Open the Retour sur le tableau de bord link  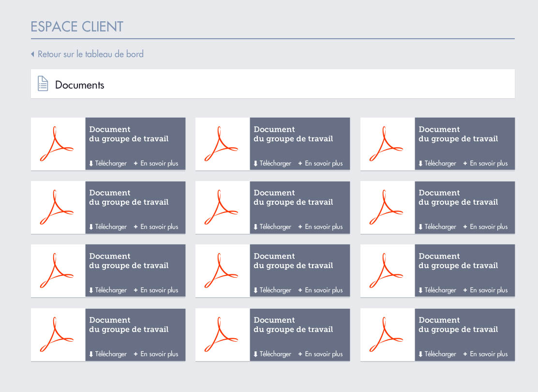click(90, 54)
